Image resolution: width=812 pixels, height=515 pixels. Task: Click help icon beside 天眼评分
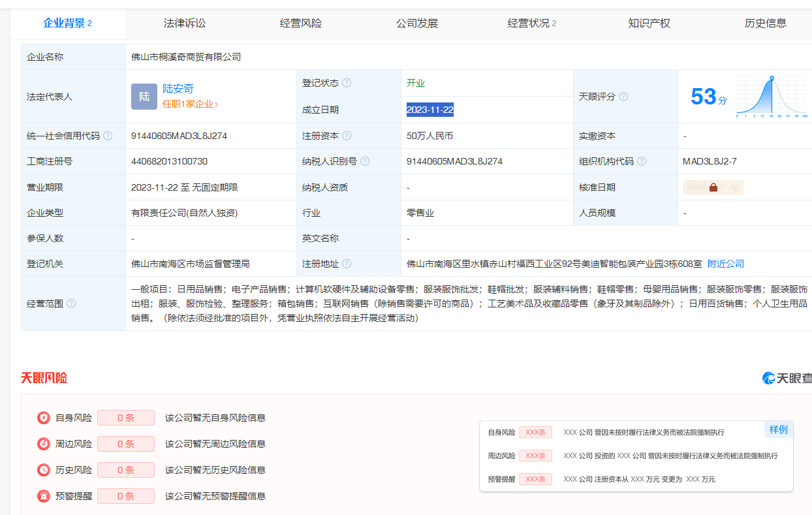coord(623,97)
